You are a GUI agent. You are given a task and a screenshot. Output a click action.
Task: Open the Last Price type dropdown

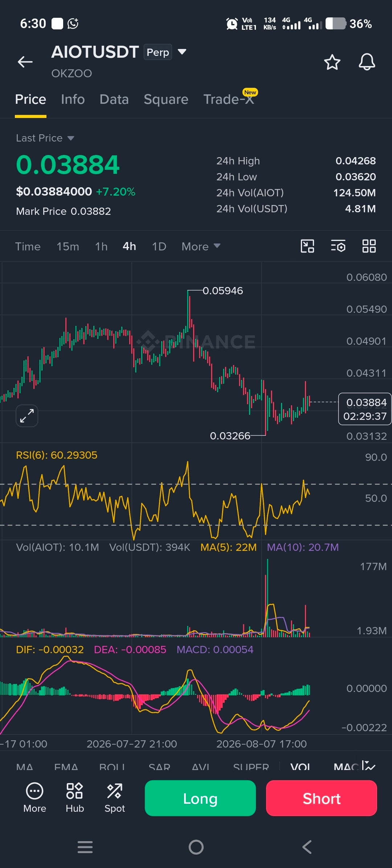pos(45,138)
